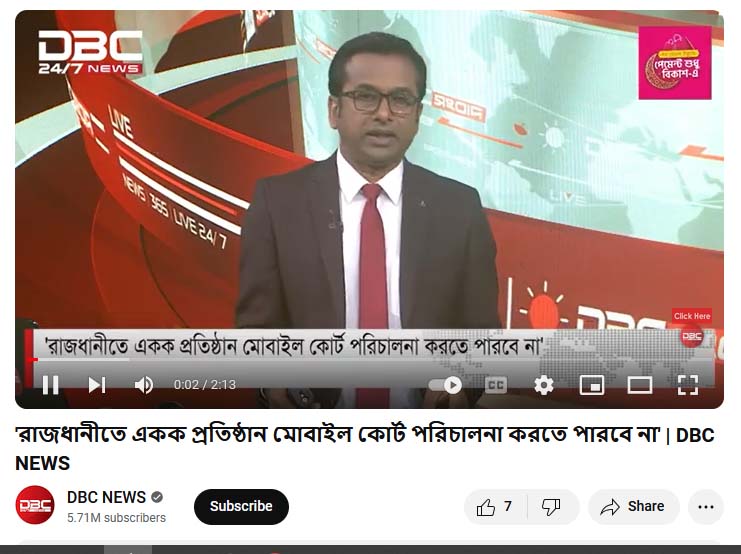Like the video with thumbs up

tap(495, 507)
